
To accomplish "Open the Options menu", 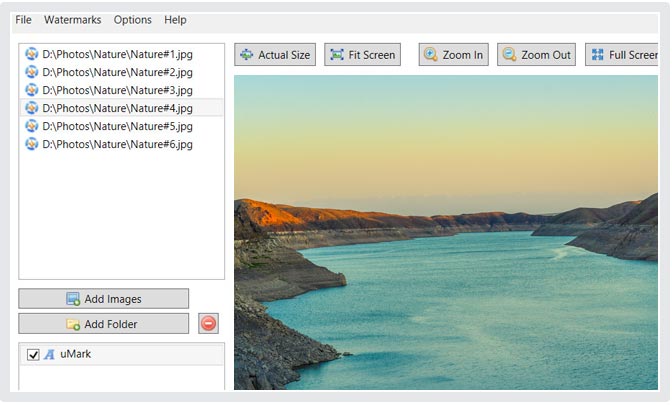I will (x=132, y=20).
